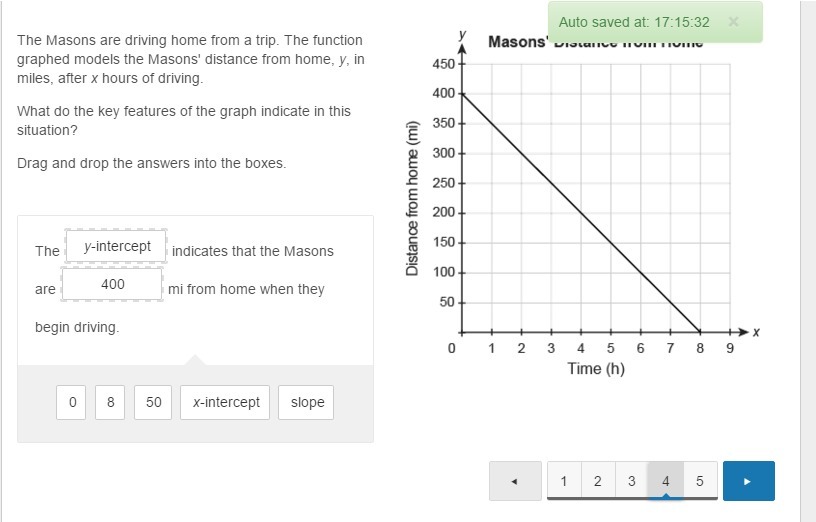Click the previous page arrow button

(515, 481)
